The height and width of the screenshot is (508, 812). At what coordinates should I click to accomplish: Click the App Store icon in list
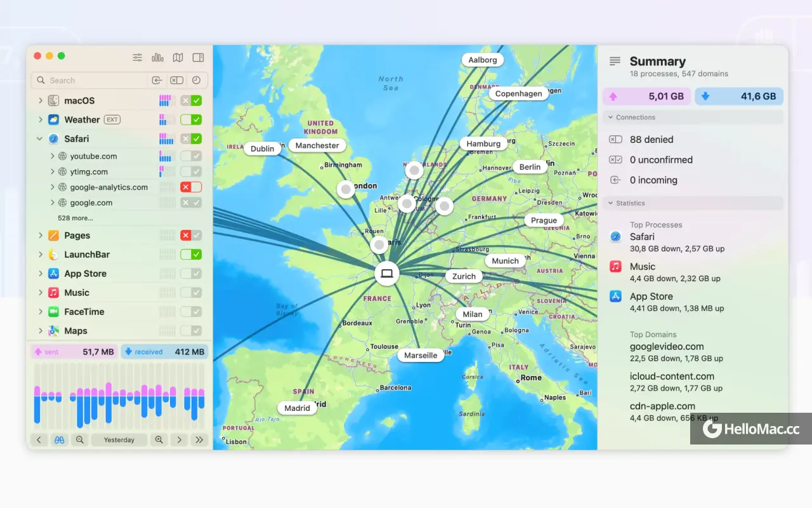tap(53, 274)
